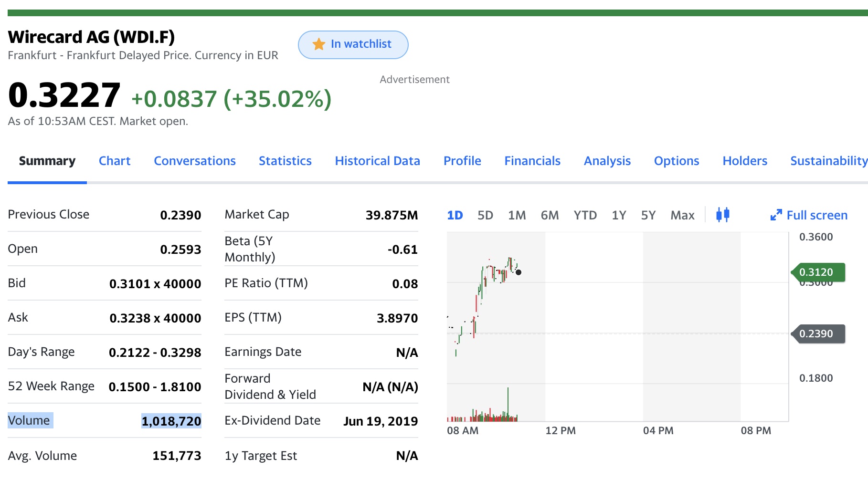This screenshot has width=868, height=479.
Task: Click the Forward Dividend & Yield label
Action: (x=270, y=386)
